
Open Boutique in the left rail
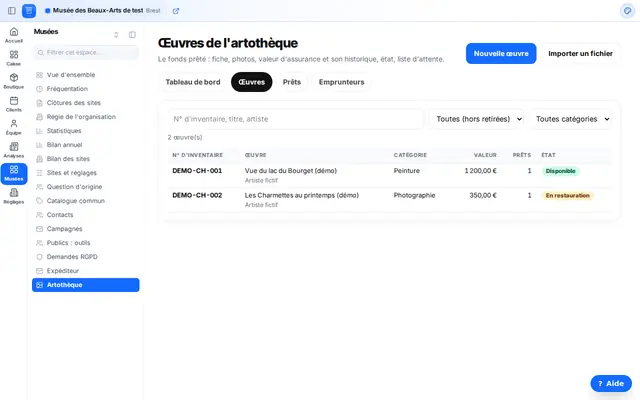click(14, 81)
